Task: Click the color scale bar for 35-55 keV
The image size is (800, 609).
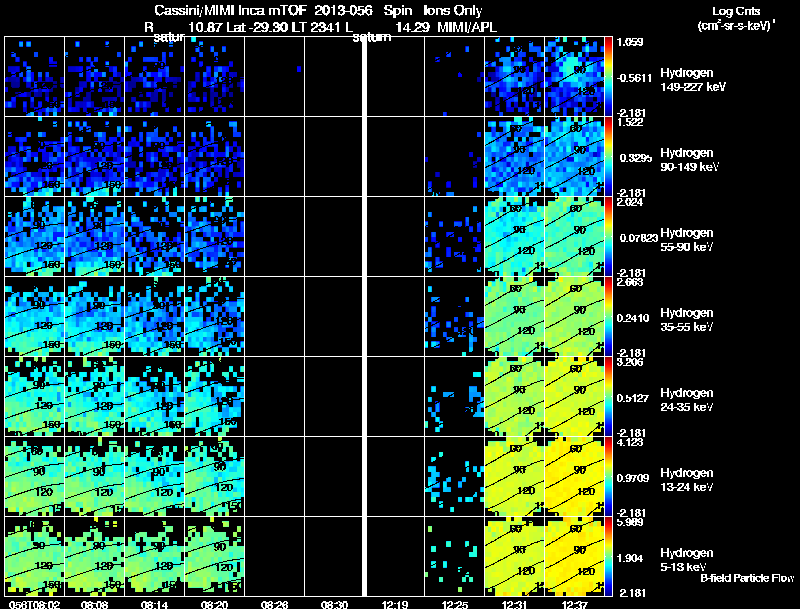Action: pos(608,317)
